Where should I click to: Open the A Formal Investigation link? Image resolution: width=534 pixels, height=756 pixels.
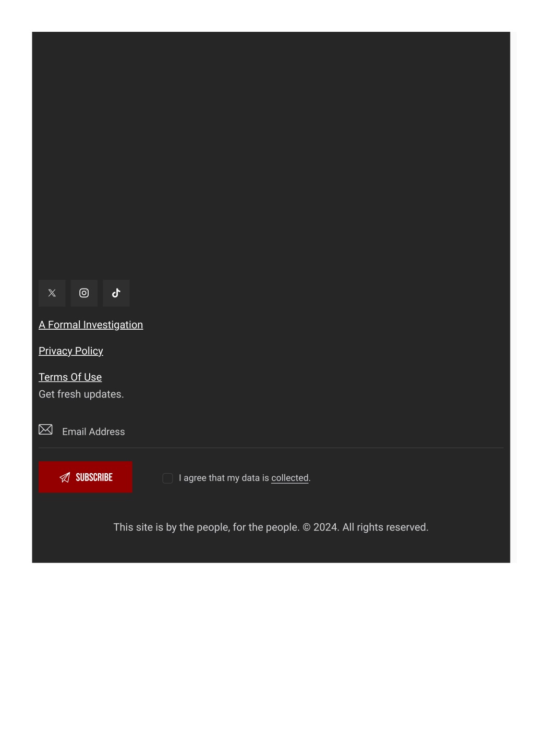point(91,325)
